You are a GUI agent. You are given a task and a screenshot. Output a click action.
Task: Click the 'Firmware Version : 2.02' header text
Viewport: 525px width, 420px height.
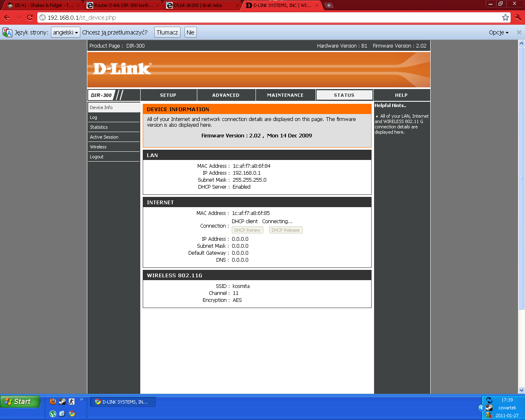399,46
